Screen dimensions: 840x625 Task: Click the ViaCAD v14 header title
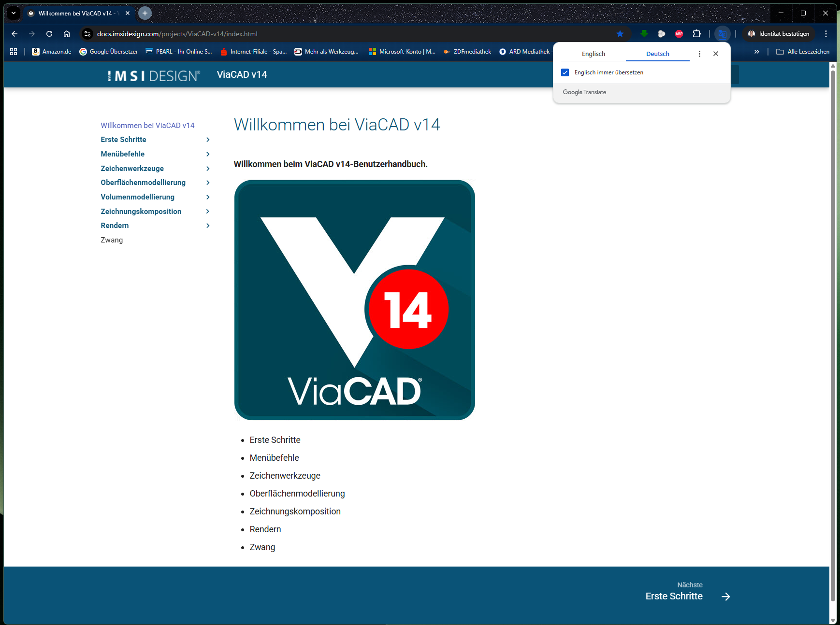coord(242,75)
